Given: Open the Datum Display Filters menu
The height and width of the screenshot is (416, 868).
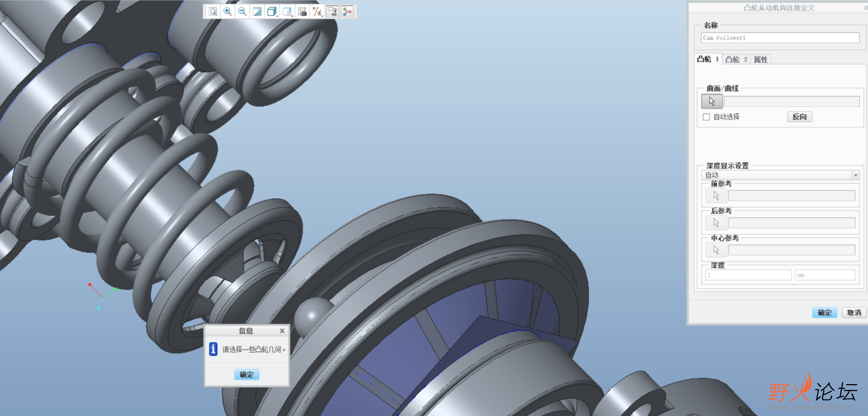Looking at the screenshot, I should (317, 11).
